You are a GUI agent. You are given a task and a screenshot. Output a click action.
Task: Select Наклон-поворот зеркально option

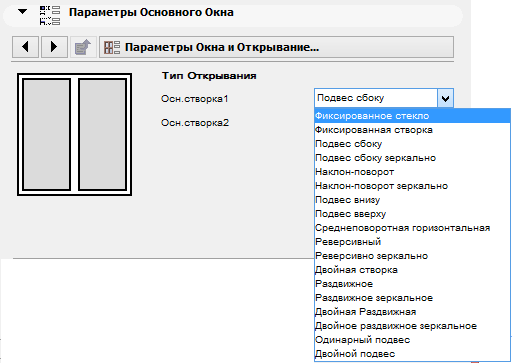(412, 186)
